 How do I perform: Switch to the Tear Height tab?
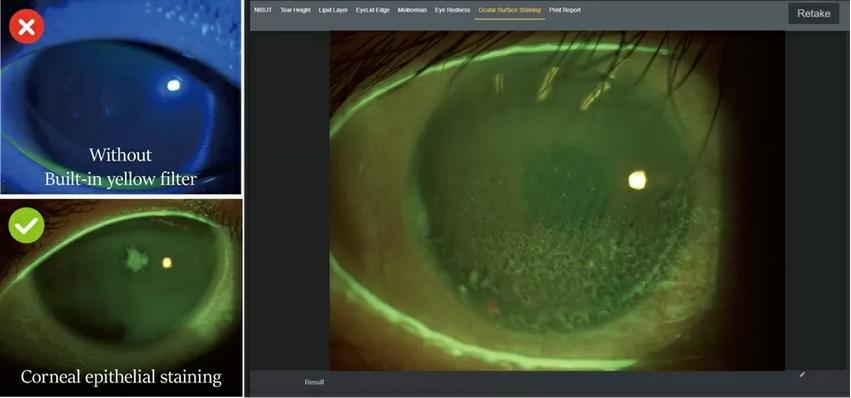tap(295, 10)
